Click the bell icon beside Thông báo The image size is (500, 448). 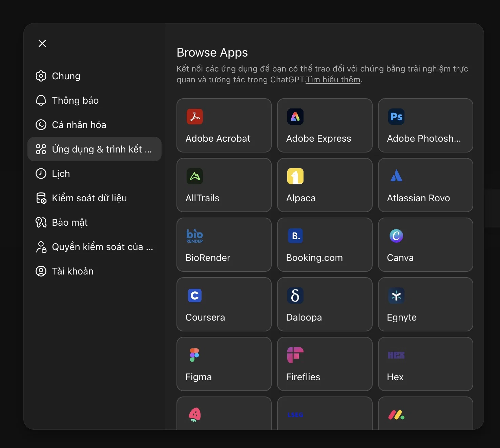click(x=41, y=100)
